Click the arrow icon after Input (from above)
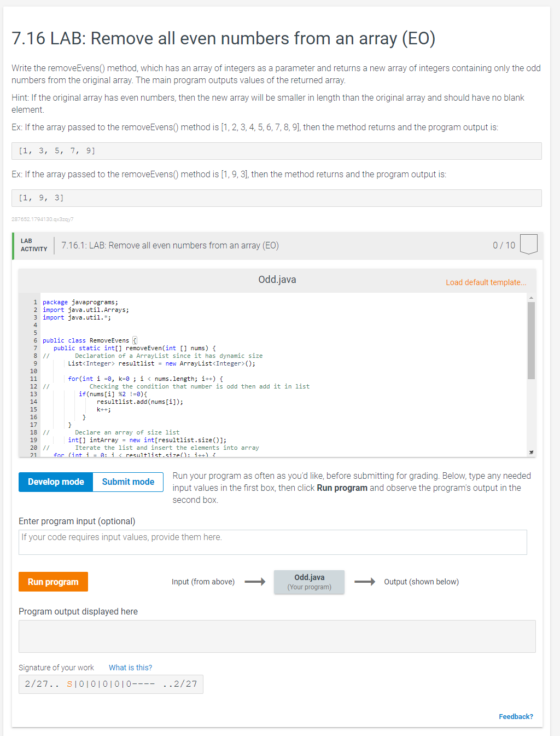 (x=254, y=582)
